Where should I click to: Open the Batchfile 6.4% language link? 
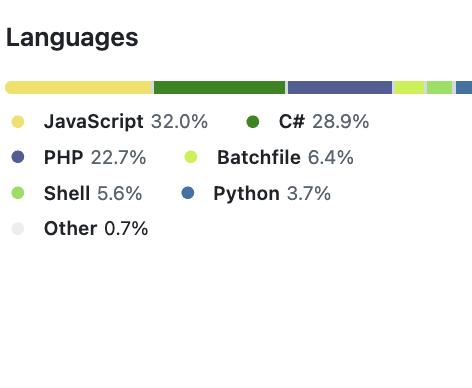tap(285, 157)
